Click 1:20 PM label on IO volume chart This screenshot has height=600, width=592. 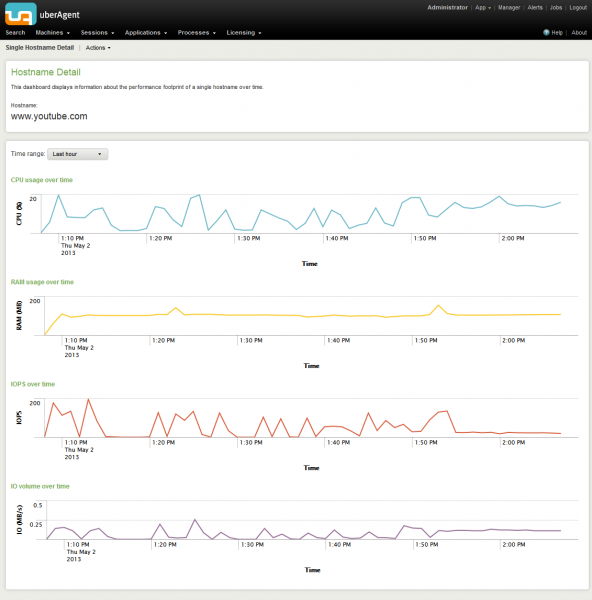point(165,545)
